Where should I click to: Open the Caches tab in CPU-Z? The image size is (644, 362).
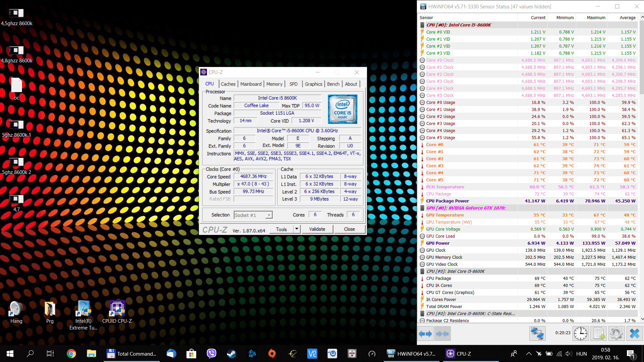228,84
